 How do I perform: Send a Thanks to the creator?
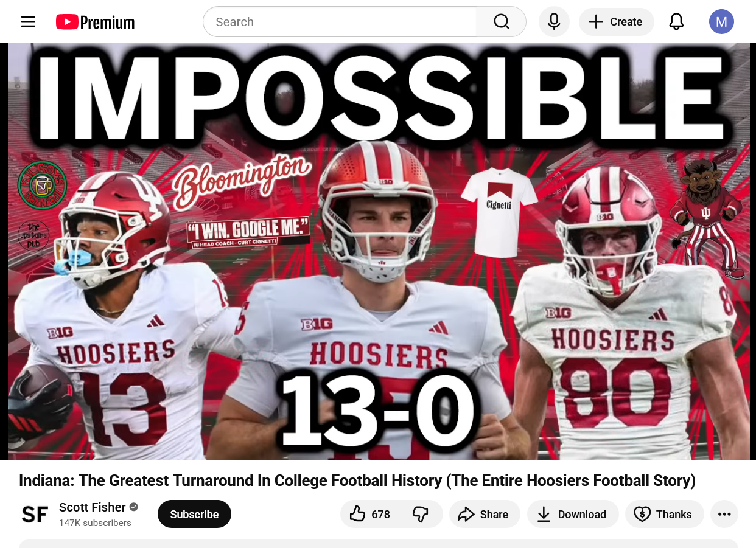click(x=664, y=514)
